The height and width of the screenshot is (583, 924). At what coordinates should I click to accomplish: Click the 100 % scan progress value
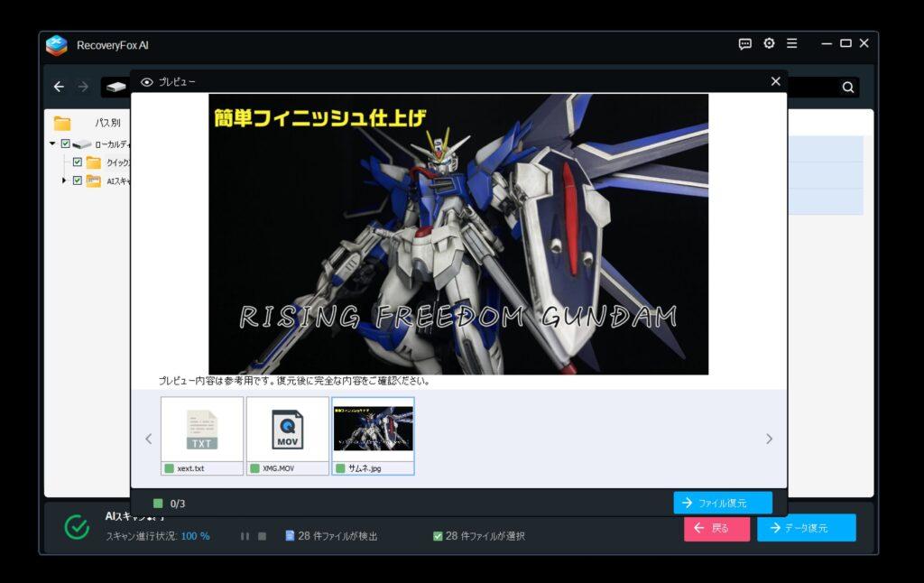tap(195, 536)
